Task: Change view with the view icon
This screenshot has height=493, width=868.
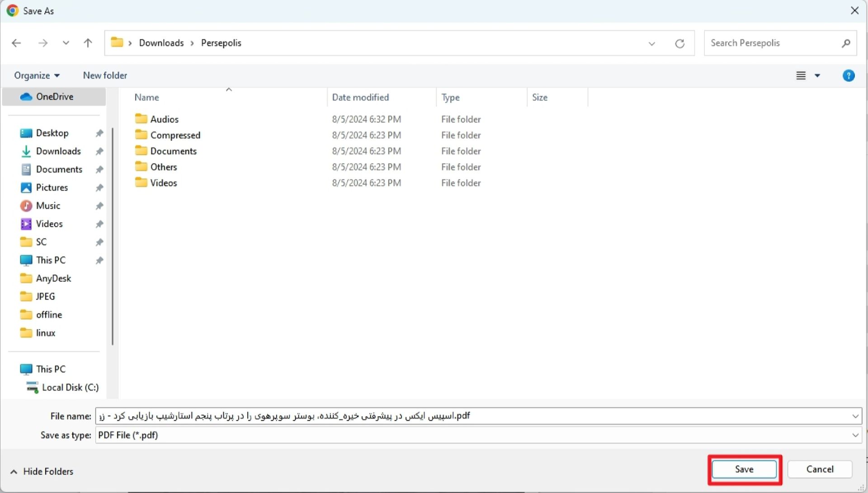Action: click(x=801, y=75)
